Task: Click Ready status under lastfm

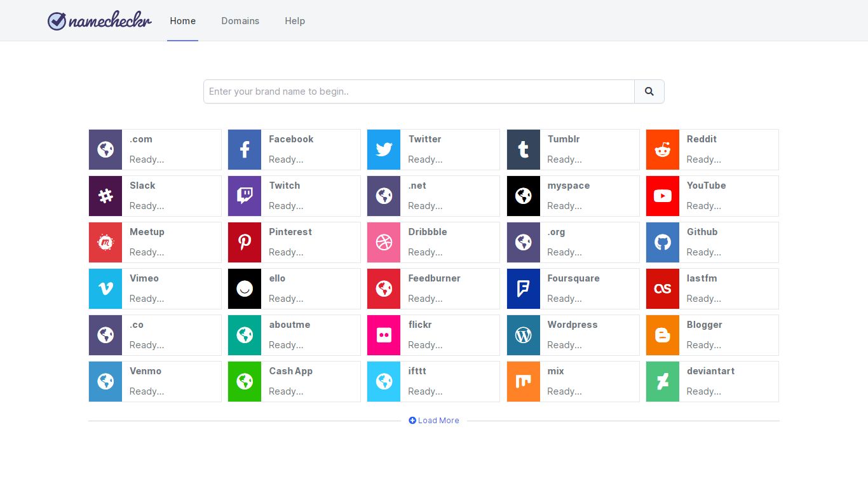Action: 704,299
